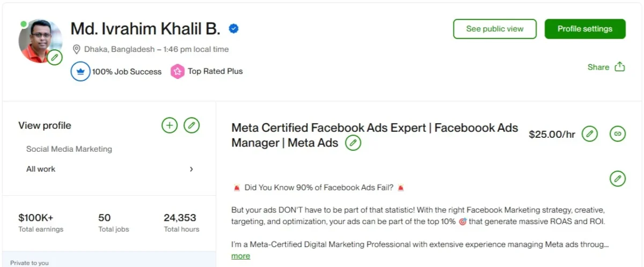Select the All work item
Viewport: 644px width, 267px height.
click(41, 169)
